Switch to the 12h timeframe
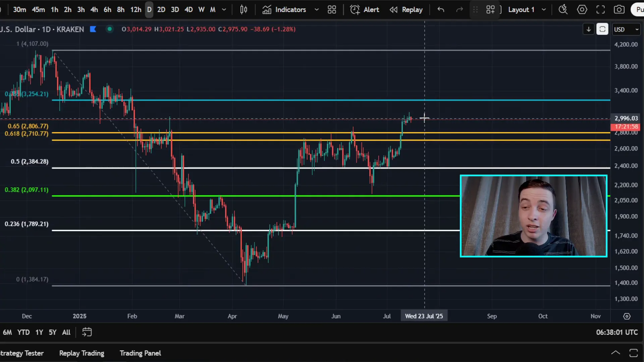 [136, 9]
